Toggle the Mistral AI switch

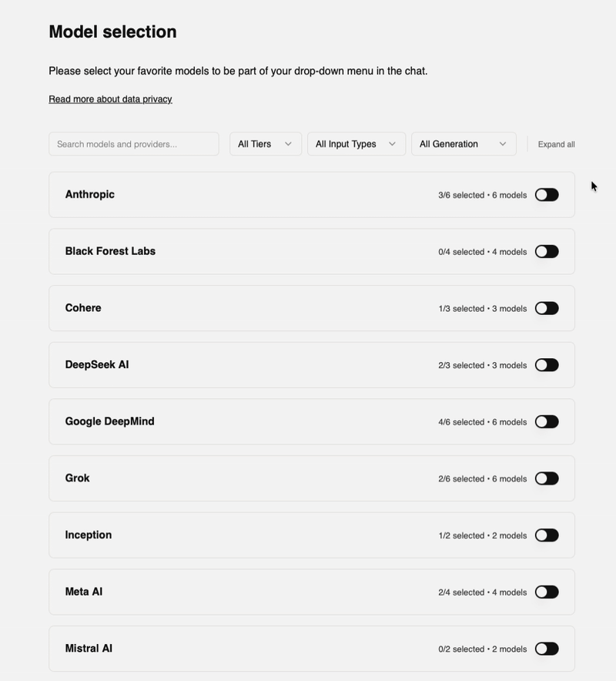click(546, 649)
